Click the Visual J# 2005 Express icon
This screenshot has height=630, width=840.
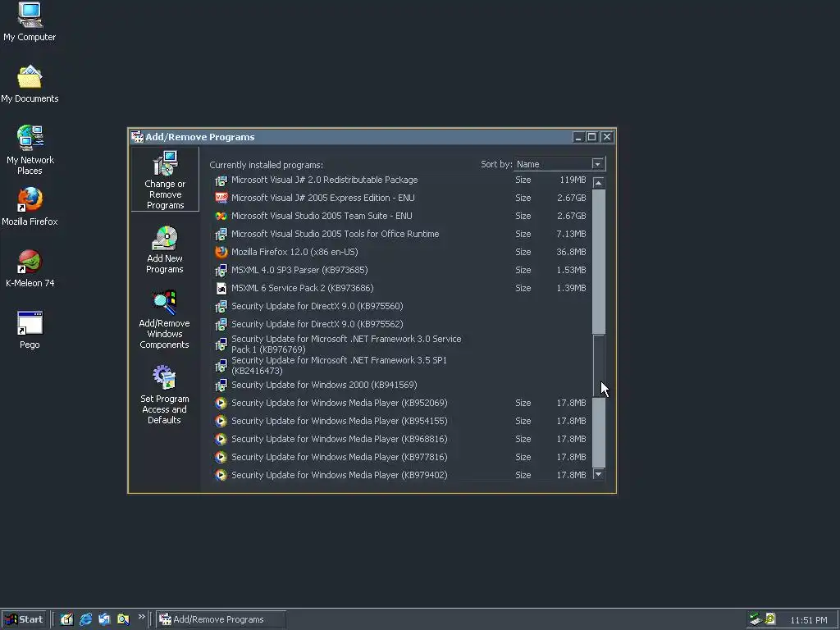pos(221,199)
